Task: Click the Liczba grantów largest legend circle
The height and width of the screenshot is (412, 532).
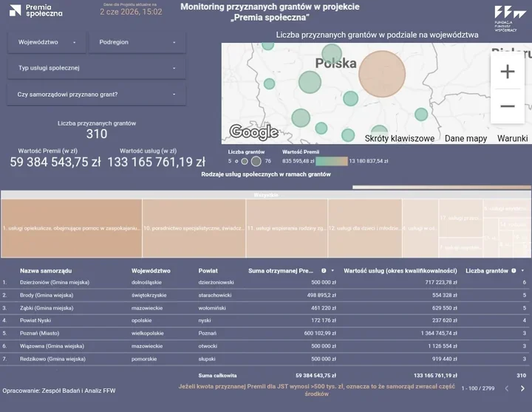Action: click(x=256, y=162)
